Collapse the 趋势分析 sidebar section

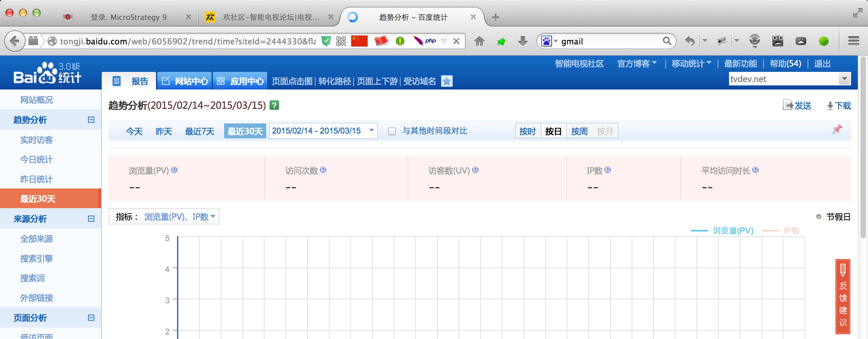pos(91,120)
